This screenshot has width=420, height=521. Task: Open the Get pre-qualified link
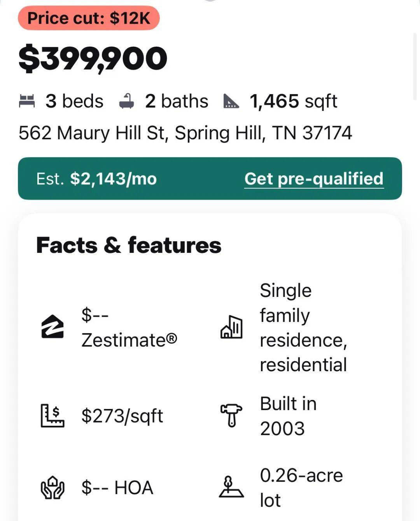pyautogui.click(x=314, y=179)
